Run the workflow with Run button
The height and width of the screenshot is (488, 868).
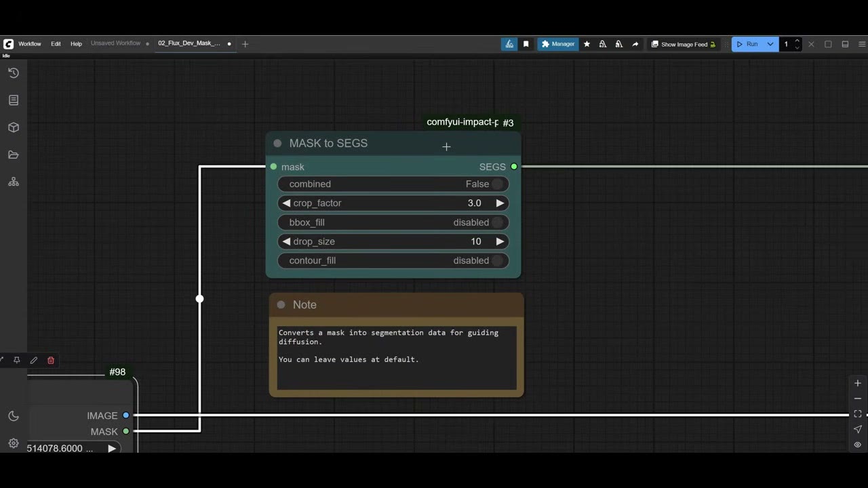click(x=747, y=44)
